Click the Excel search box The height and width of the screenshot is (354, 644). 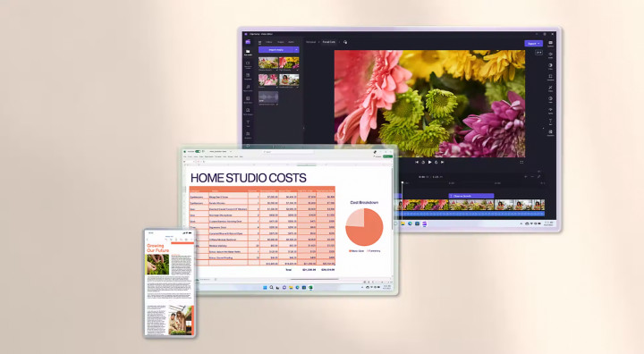coord(288,152)
